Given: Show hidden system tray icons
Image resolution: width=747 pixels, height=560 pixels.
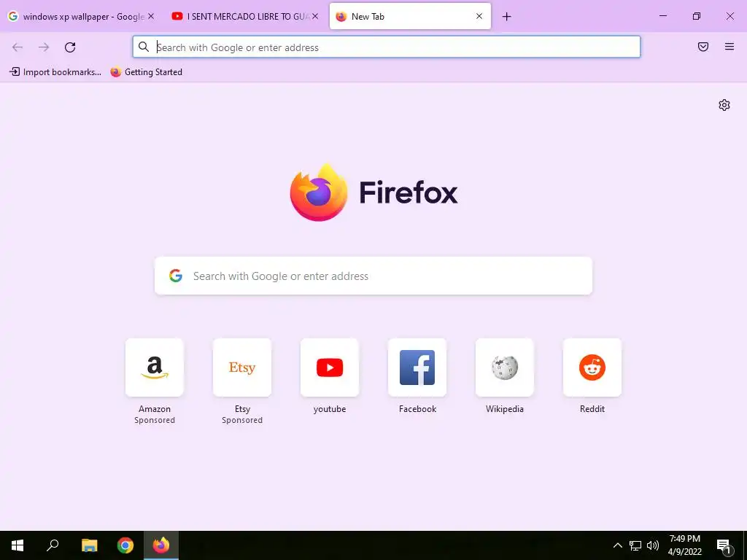Looking at the screenshot, I should pos(617,545).
